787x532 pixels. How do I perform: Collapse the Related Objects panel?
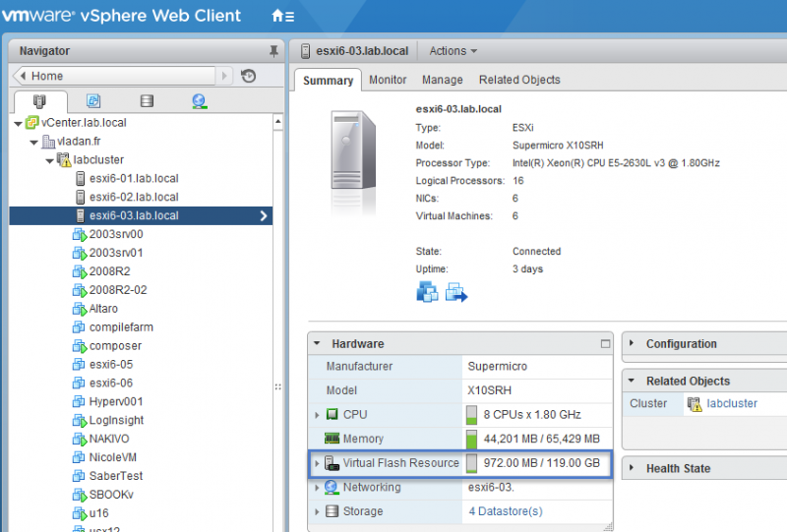pyautogui.click(x=632, y=381)
